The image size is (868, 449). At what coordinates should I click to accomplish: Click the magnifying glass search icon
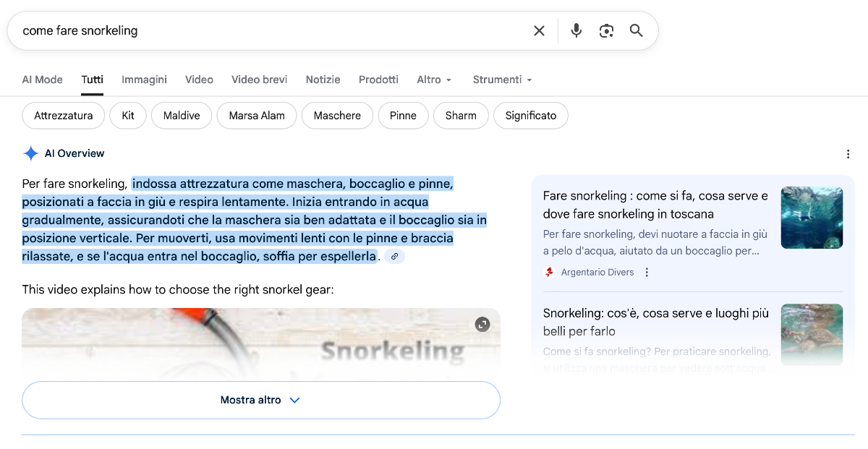click(x=636, y=30)
